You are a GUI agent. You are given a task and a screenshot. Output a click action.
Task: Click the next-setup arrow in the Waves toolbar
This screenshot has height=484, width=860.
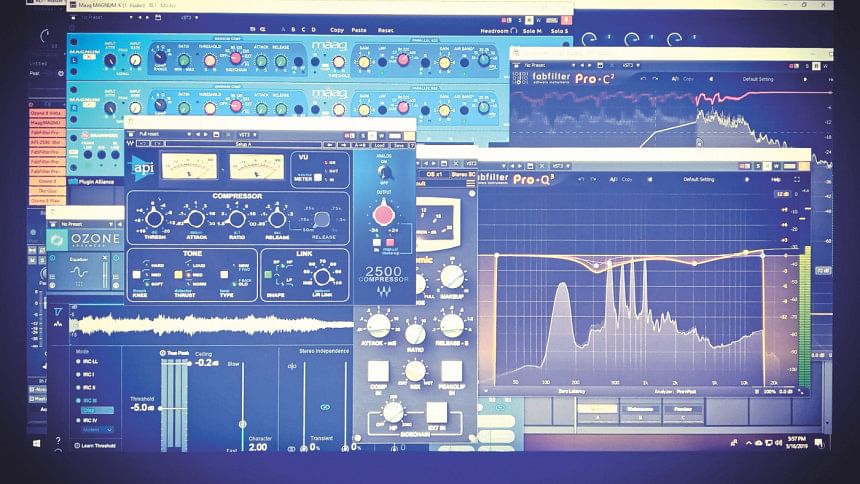(343, 144)
